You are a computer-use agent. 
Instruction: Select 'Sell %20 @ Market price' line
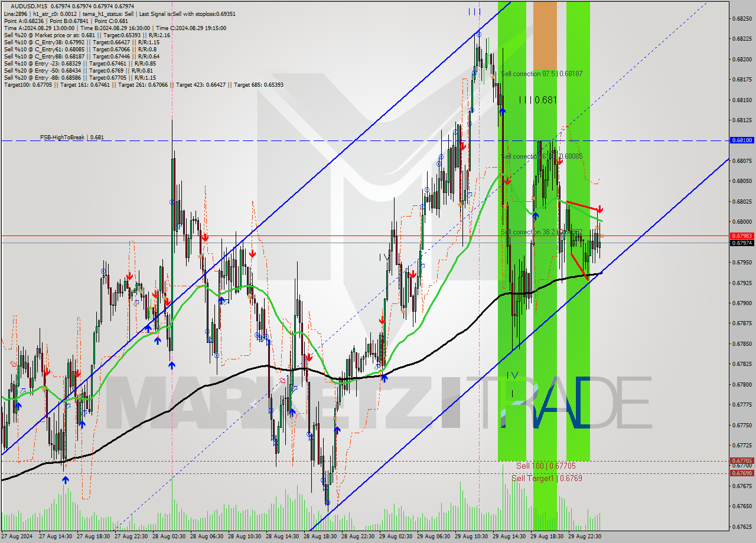87,35
